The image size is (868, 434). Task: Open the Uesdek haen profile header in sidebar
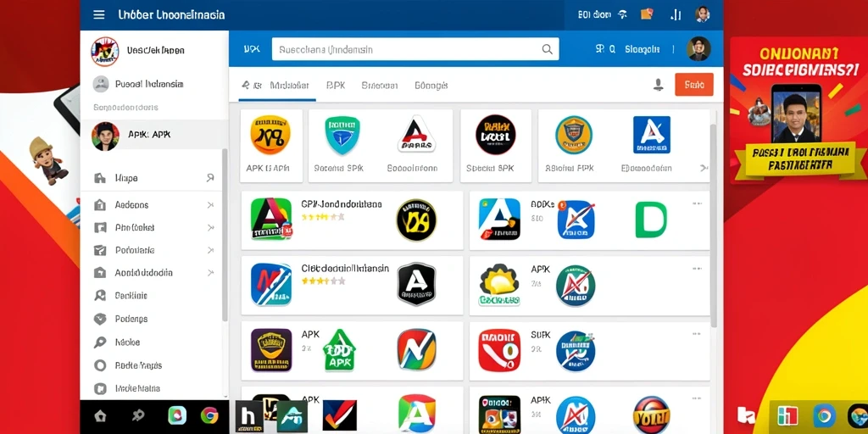pos(155,51)
